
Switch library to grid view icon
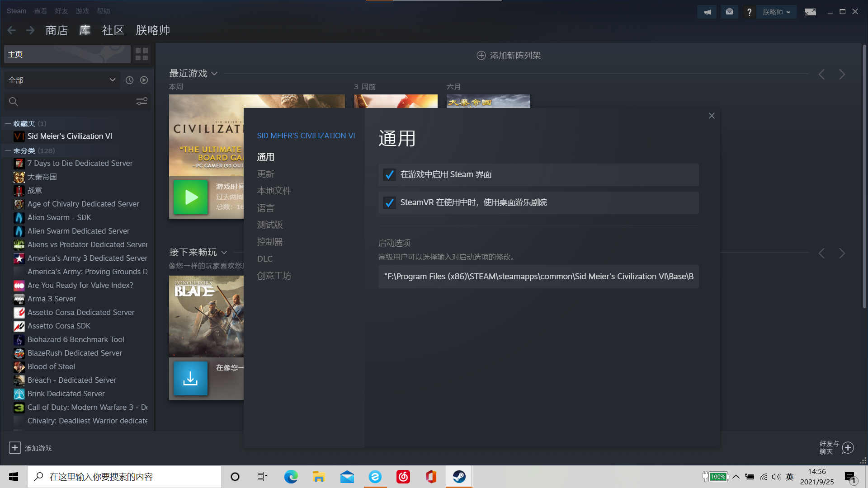(x=142, y=54)
